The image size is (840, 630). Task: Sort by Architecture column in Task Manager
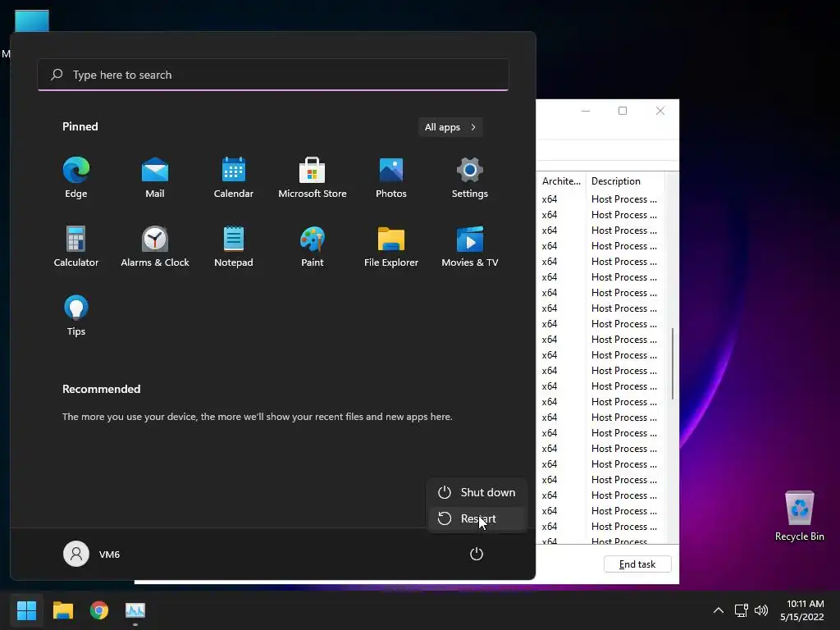561,181
